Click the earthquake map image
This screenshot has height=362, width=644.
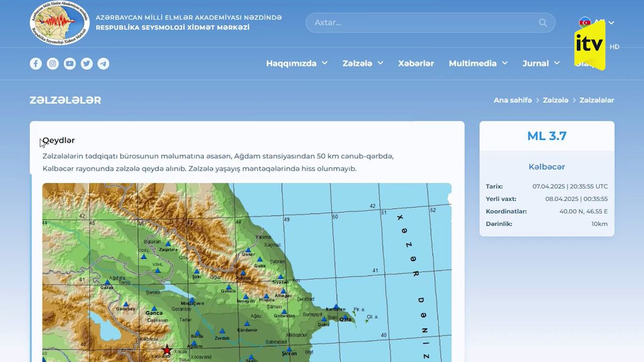(247, 272)
